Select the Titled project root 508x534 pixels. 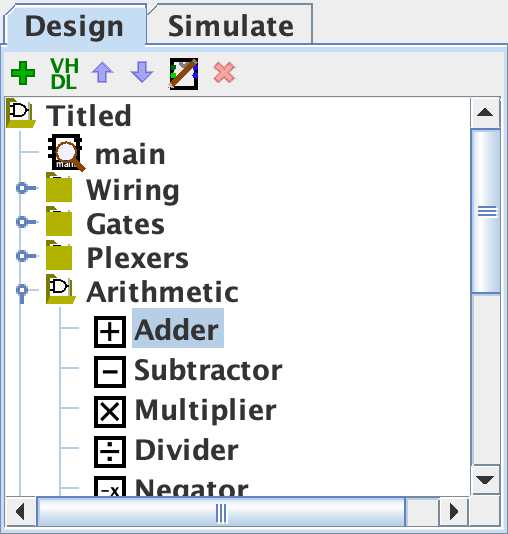pyautogui.click(x=88, y=116)
